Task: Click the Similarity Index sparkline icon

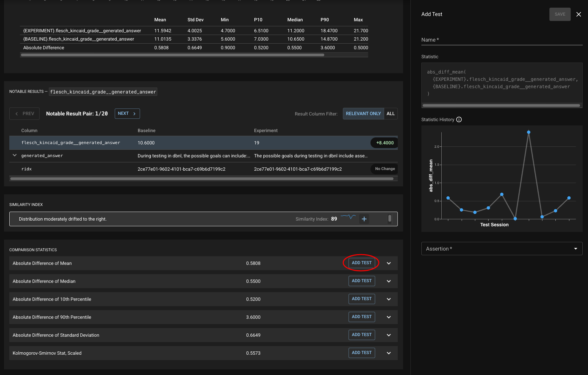Action: pyautogui.click(x=348, y=217)
